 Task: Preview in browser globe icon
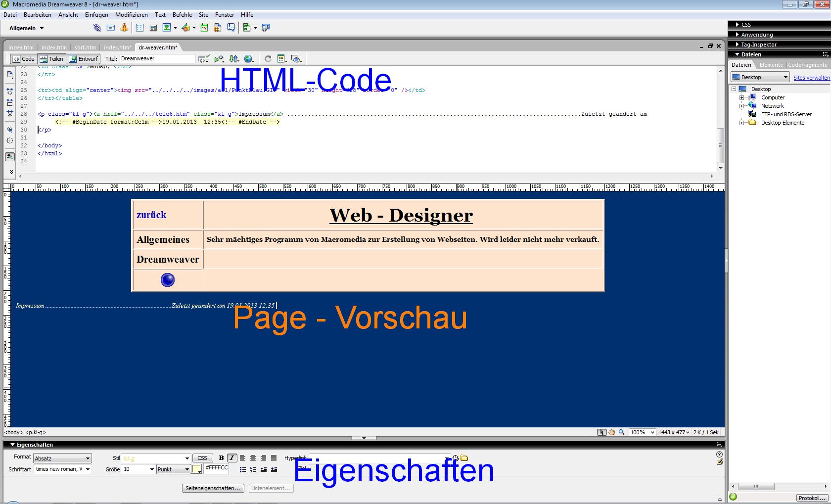[249, 59]
